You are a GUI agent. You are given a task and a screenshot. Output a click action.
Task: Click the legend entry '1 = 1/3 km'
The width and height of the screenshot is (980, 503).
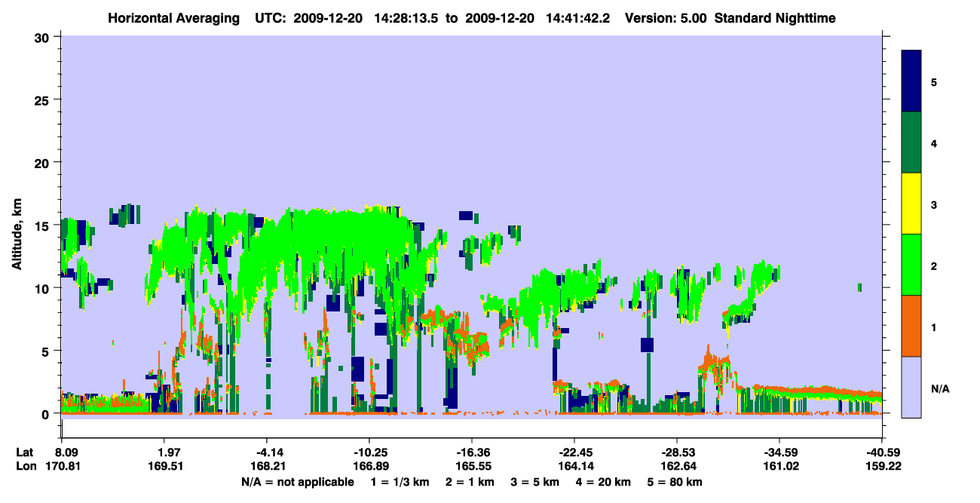400,482
